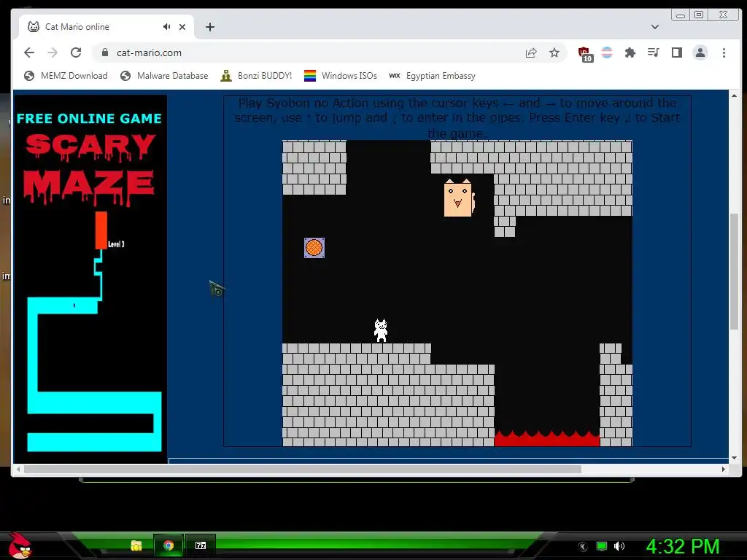Click the scroll up arrow

tap(734, 96)
